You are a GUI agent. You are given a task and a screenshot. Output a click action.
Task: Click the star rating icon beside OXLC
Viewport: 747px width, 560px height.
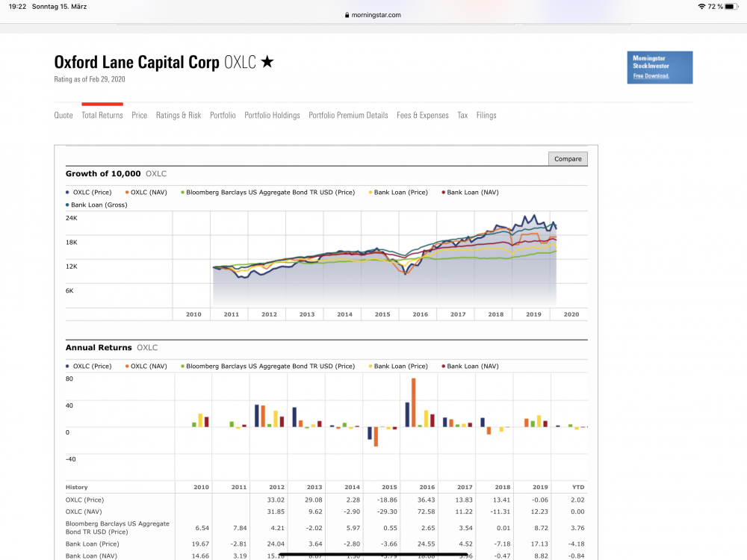(x=267, y=62)
